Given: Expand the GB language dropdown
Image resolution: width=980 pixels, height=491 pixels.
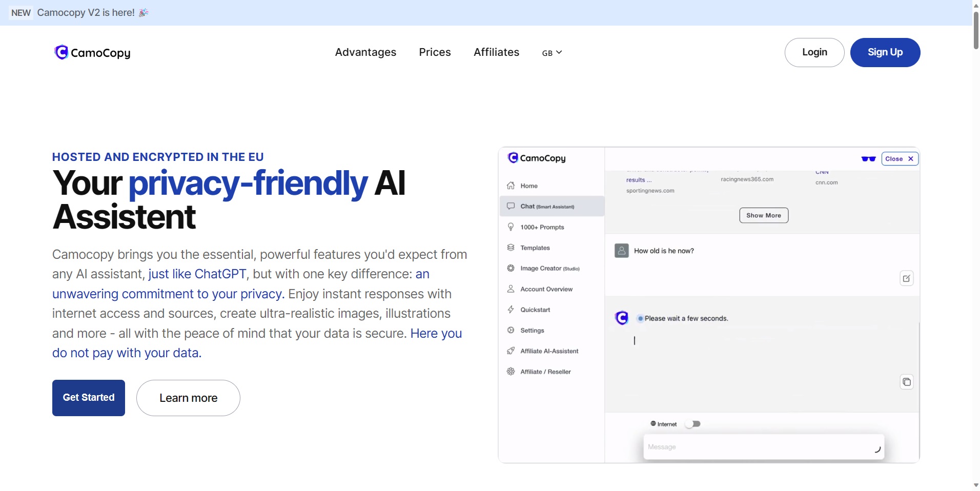Looking at the screenshot, I should click(552, 53).
